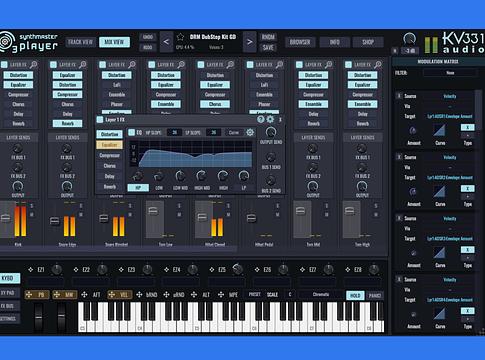Toggle the EQ enable checkbox
This screenshot has width=485, height=360.
132,132
